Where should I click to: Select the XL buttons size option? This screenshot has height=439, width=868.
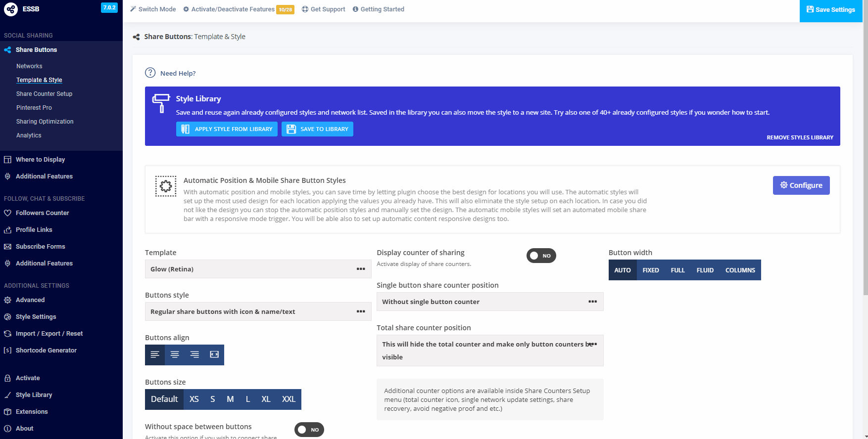pyautogui.click(x=266, y=399)
